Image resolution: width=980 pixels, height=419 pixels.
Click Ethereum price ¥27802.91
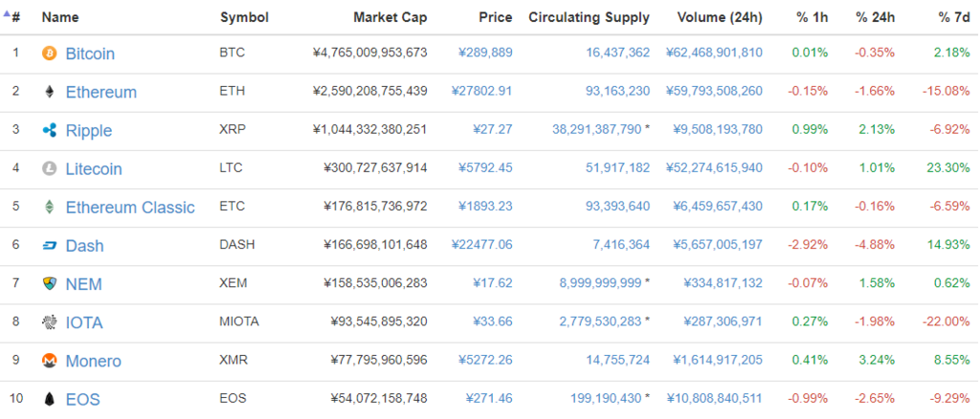click(x=481, y=91)
